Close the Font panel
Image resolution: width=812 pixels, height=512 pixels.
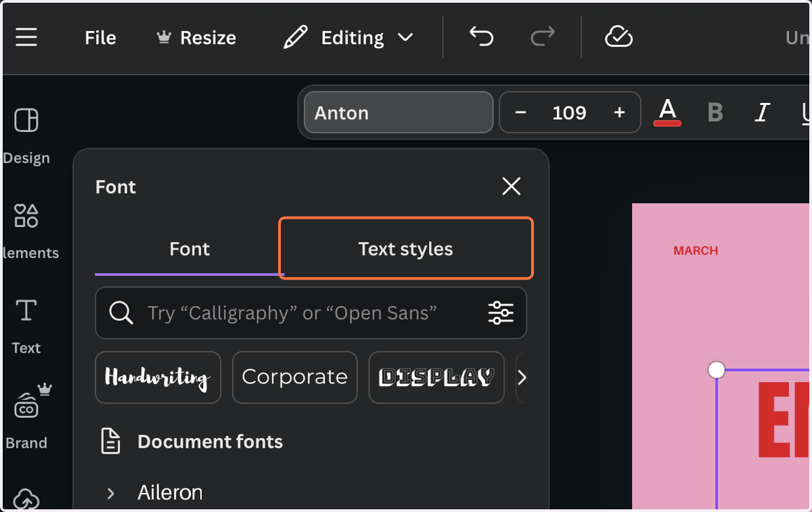[x=512, y=186]
